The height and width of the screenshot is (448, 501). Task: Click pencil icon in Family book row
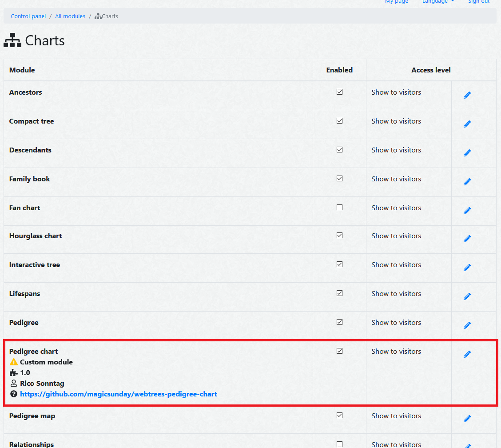pyautogui.click(x=467, y=182)
